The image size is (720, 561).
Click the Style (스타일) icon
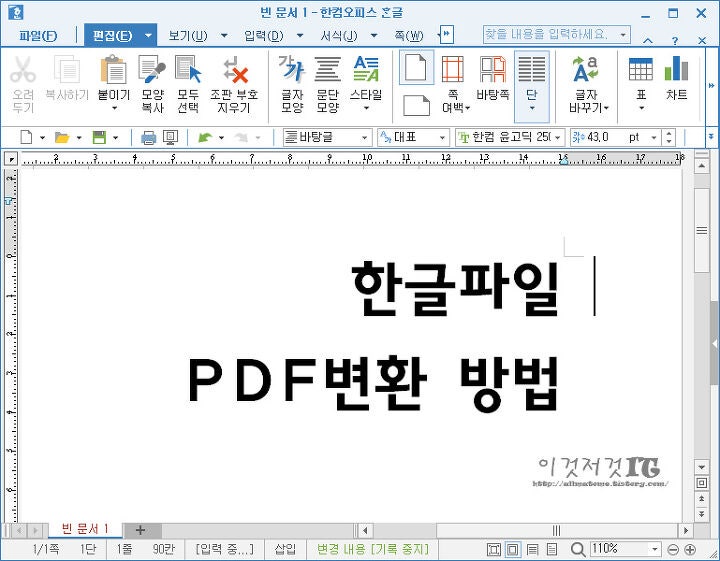366,70
